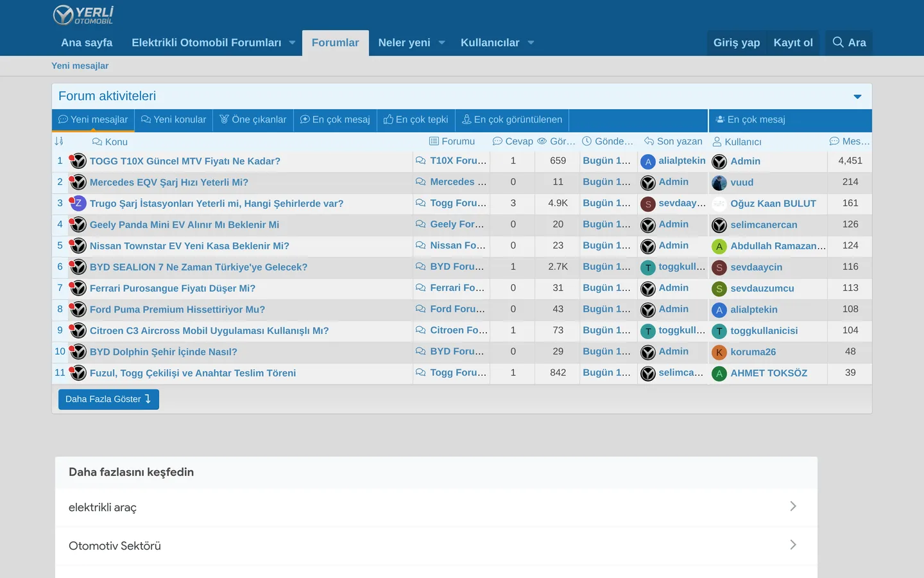Viewport: 924px width, 578px height.
Task: Click the Geely For… forum cell
Action: pyautogui.click(x=458, y=224)
